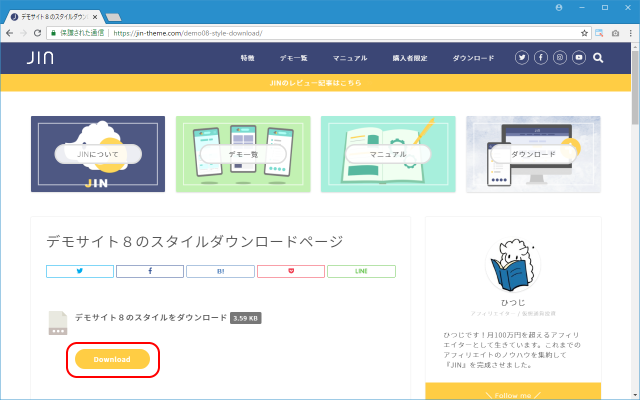This screenshot has width=640, height=400.
Task: Click the search magnifier icon in header
Action: coord(598,58)
